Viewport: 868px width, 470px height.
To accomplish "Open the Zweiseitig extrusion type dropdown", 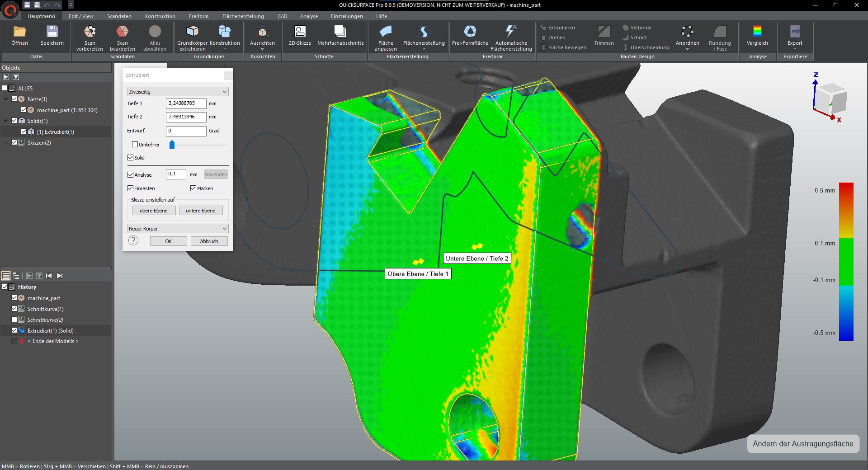I will (x=178, y=92).
